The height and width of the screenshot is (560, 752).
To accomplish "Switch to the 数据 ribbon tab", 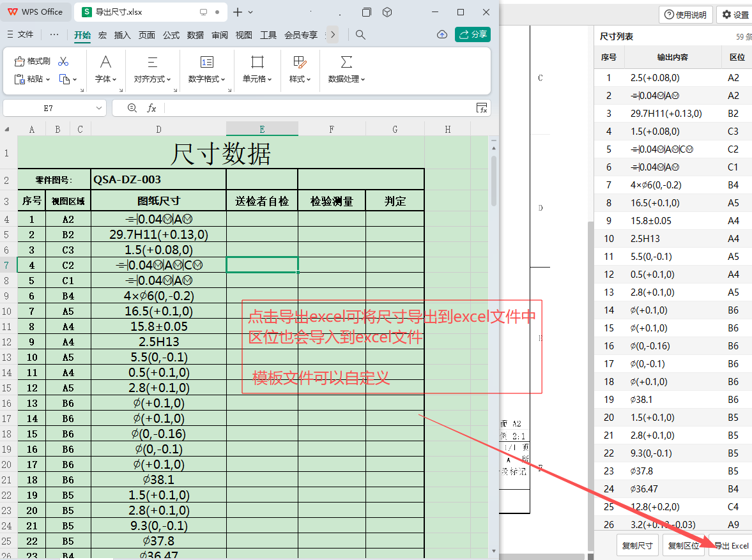I will 196,35.
